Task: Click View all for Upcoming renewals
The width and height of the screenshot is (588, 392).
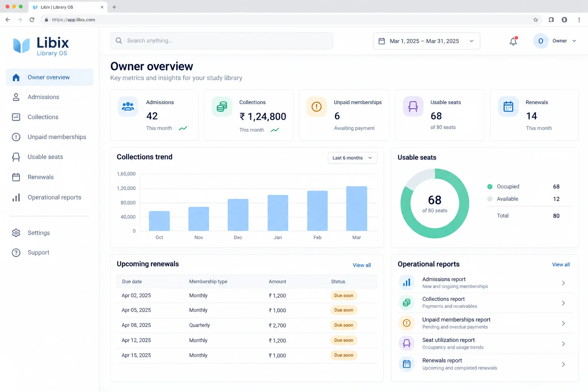Action: click(362, 265)
